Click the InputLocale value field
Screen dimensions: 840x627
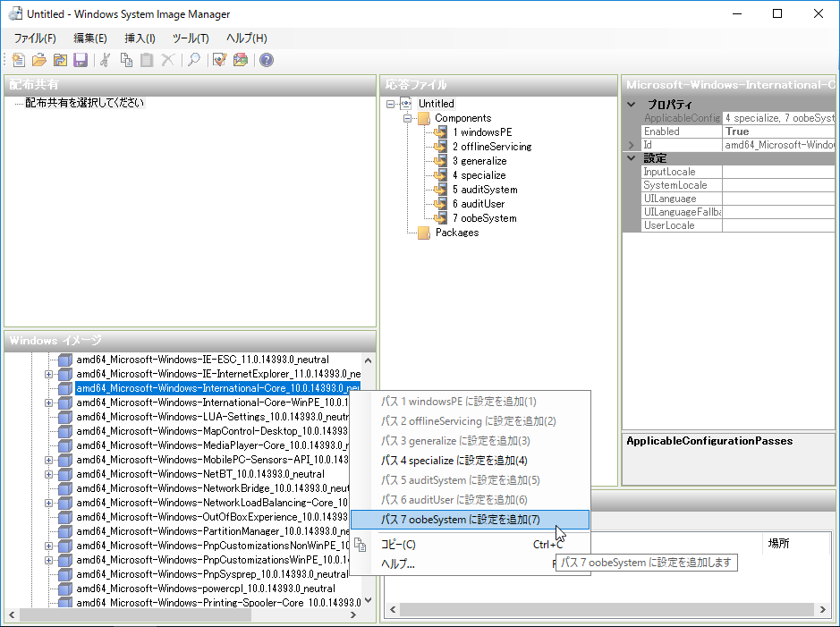pos(778,172)
